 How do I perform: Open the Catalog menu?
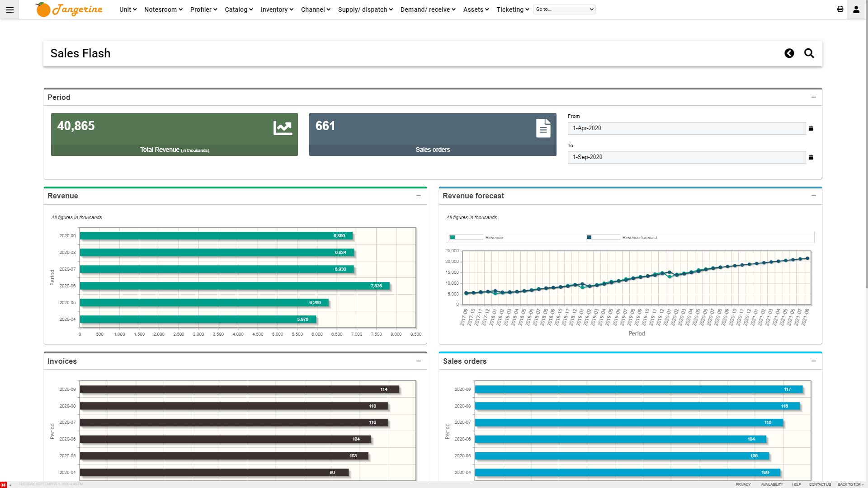click(239, 9)
